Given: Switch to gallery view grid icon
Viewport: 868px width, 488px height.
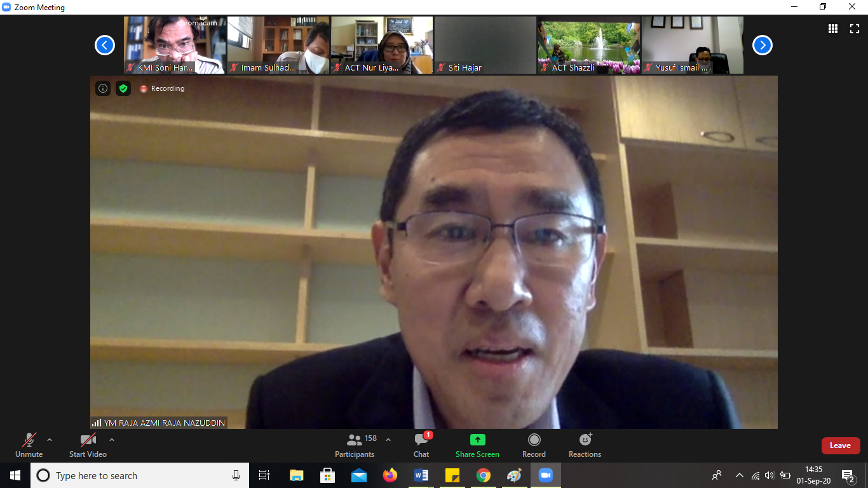Looking at the screenshot, I should pyautogui.click(x=832, y=29).
